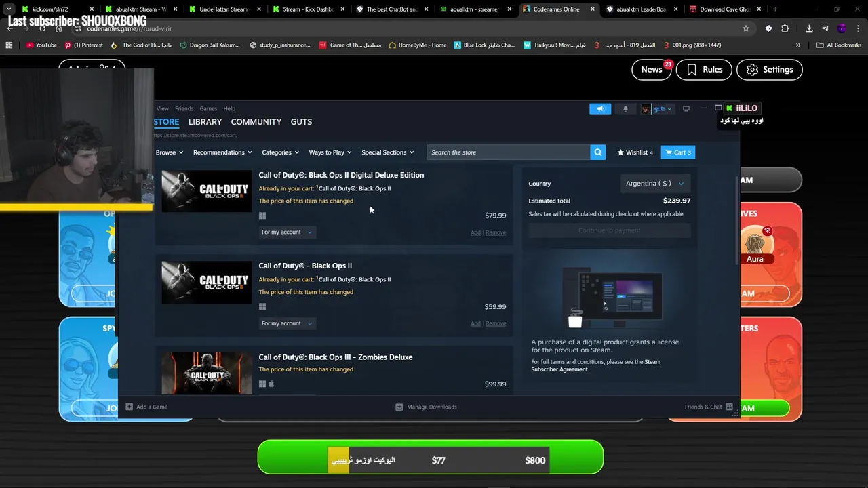Focus the 'Search the store' field
Screen dimensions: 868x488
tap(508, 152)
